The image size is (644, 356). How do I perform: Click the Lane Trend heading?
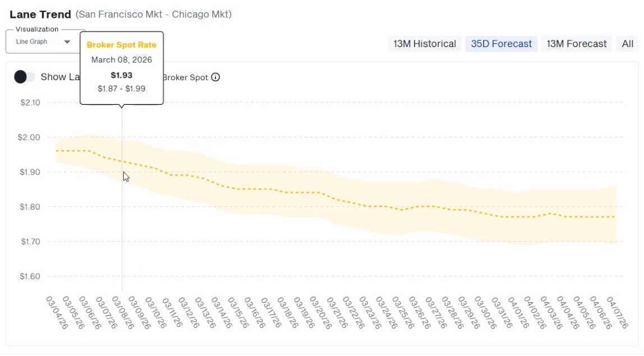(40, 15)
